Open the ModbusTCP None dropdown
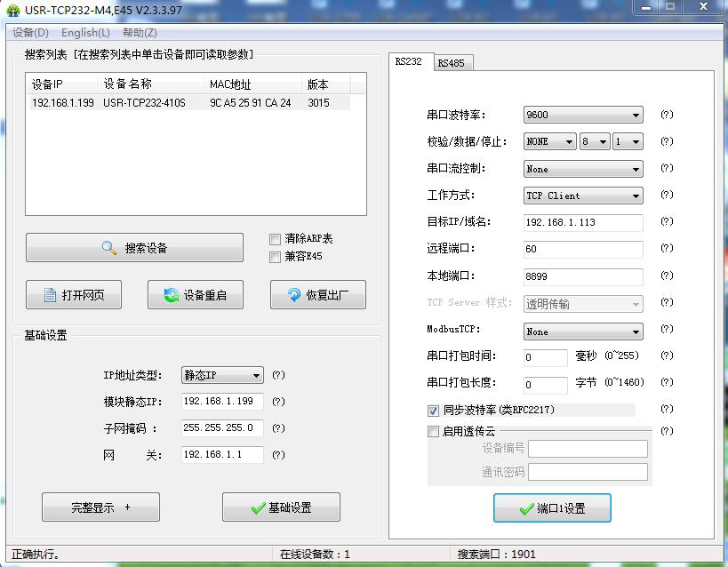Image resolution: width=728 pixels, height=567 pixels. click(583, 331)
